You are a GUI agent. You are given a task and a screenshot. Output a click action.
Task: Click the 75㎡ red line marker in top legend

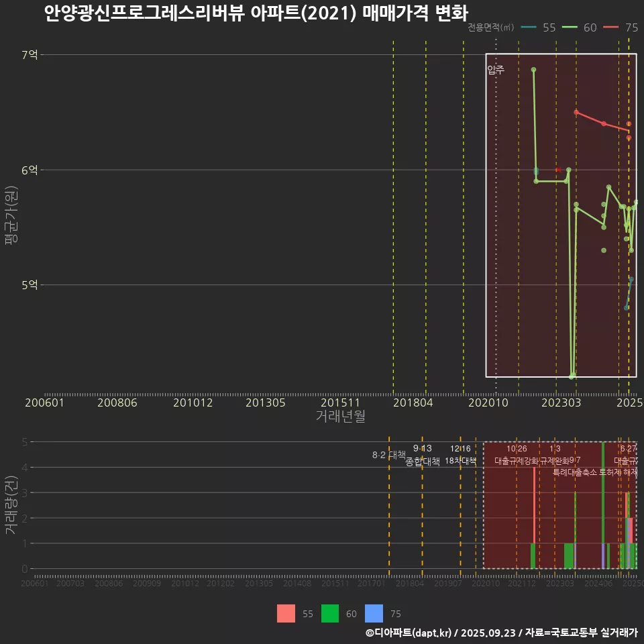611,28
